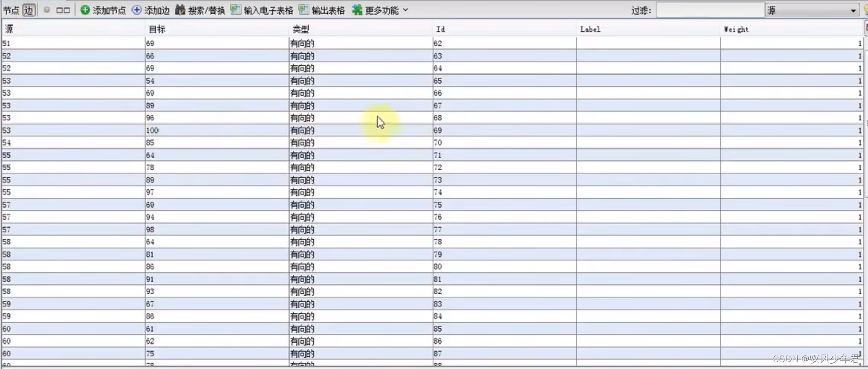The height and width of the screenshot is (369, 868).
Task: Select the Id cell 87
Action: pyautogui.click(x=505, y=354)
